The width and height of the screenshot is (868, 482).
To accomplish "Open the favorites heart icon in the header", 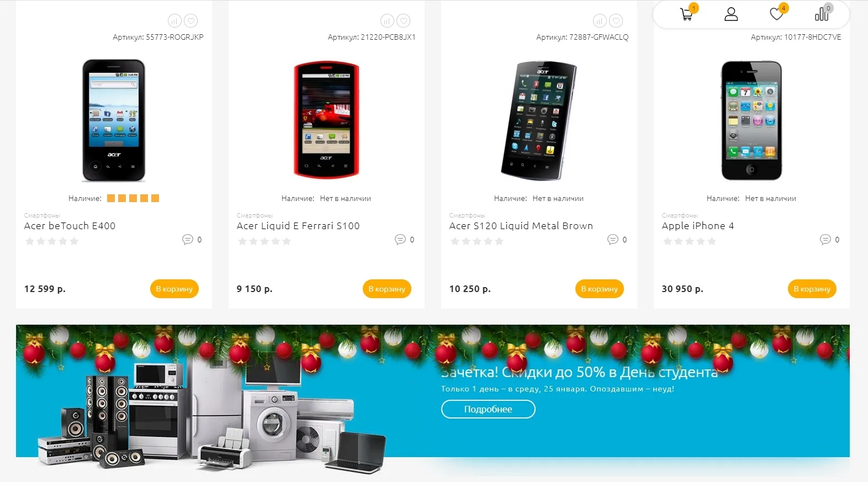I will pos(777,14).
